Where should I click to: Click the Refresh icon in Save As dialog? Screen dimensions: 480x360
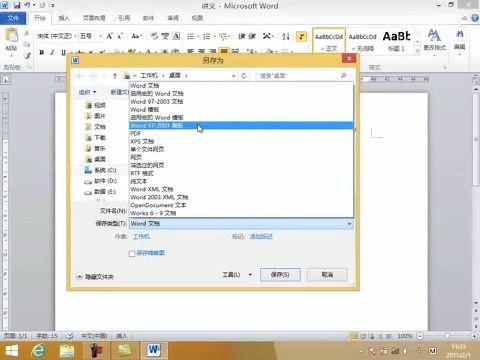[x=244, y=76]
